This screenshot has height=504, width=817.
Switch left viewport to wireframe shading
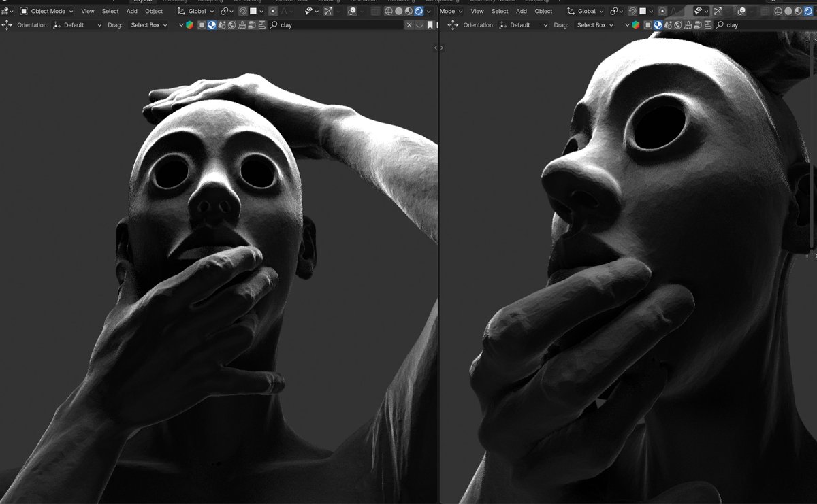pyautogui.click(x=389, y=11)
